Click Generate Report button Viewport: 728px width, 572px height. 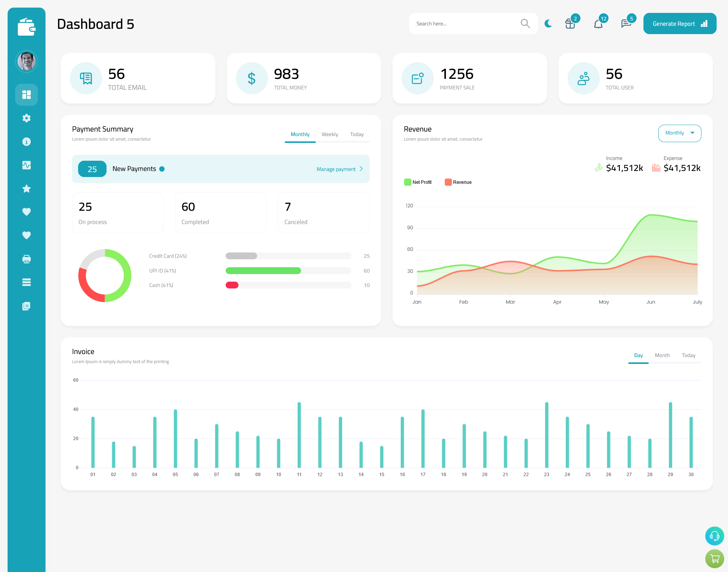678,23
